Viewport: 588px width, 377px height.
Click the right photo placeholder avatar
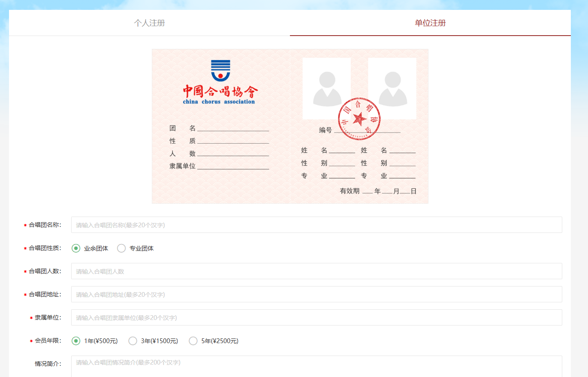coord(392,88)
